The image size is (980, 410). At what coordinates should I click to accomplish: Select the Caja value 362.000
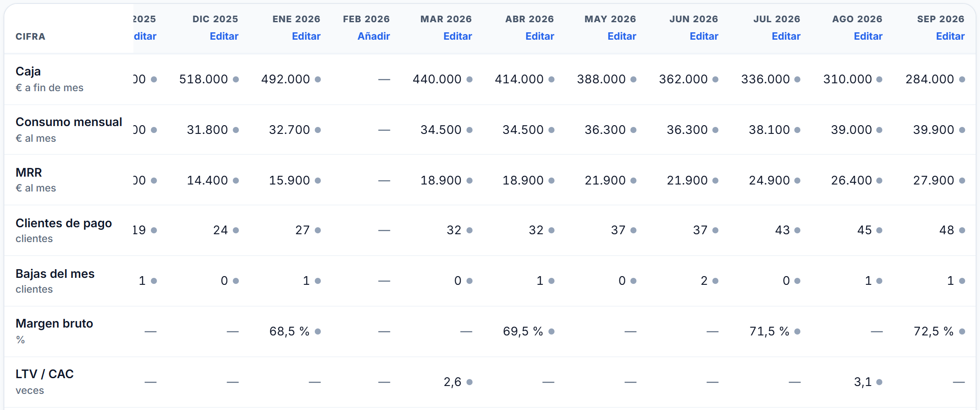[683, 79]
